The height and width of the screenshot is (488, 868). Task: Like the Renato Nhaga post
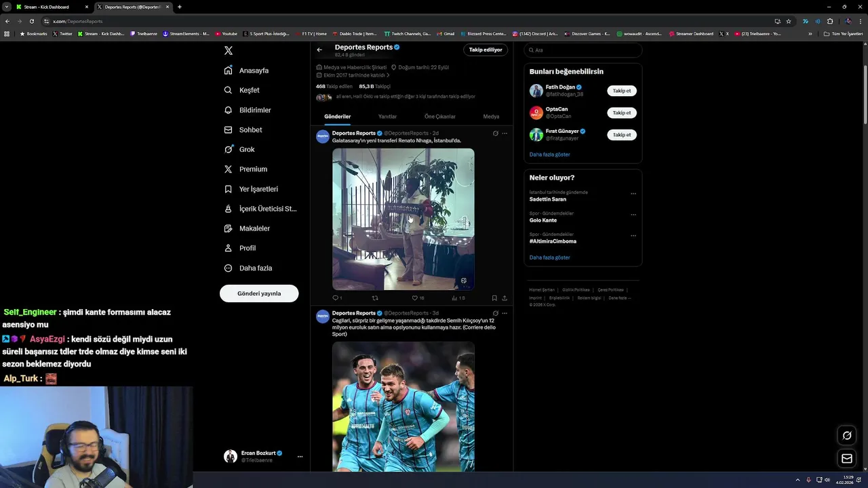click(418, 298)
